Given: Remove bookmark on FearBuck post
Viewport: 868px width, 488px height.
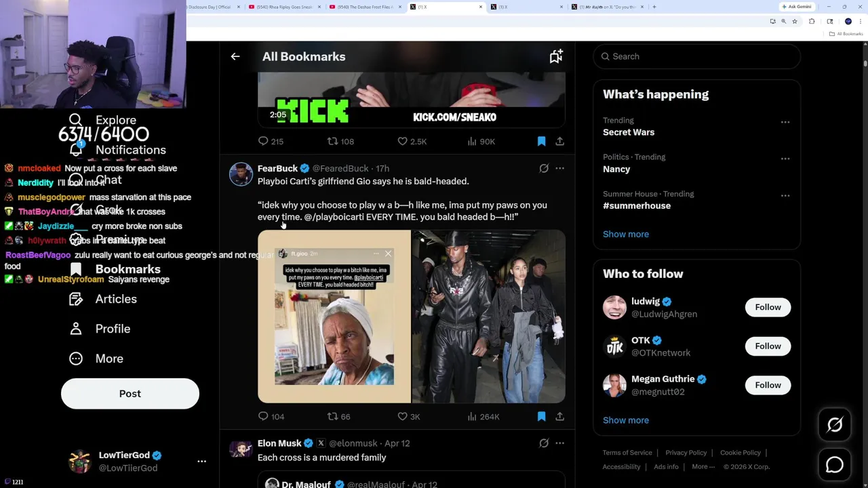Looking at the screenshot, I should pyautogui.click(x=541, y=416).
